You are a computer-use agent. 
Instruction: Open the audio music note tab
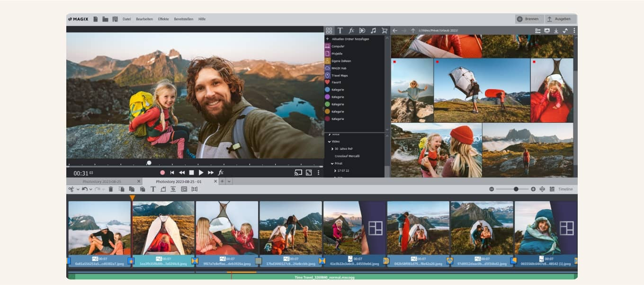373,30
